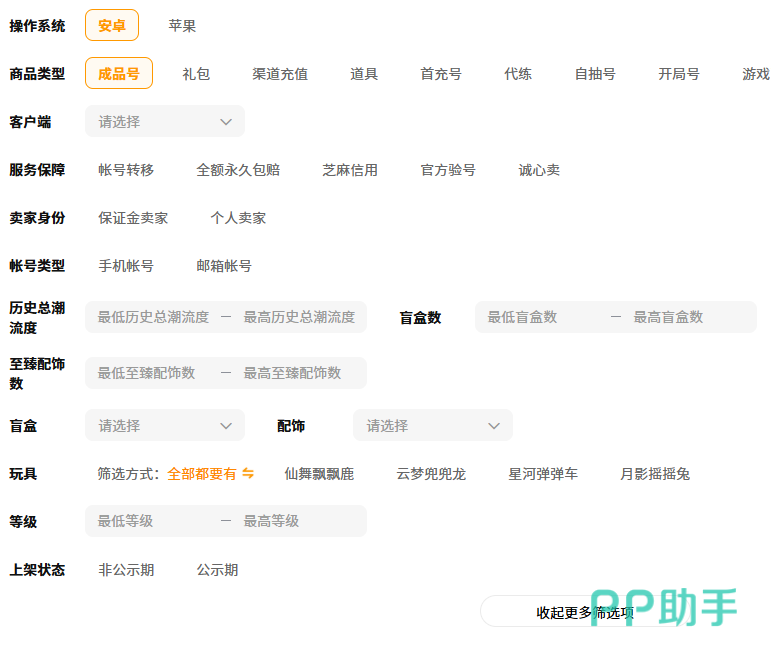Select 安卓 operating system option
The image size is (771, 648).
[112, 26]
